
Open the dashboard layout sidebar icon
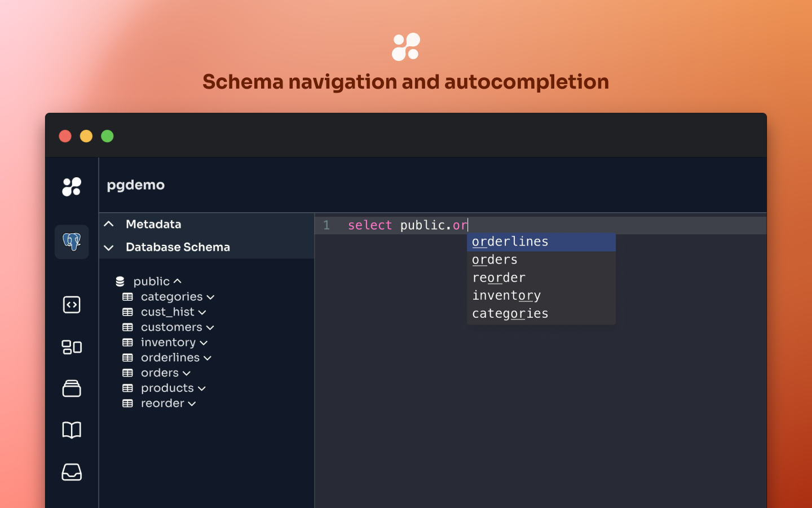point(72,347)
